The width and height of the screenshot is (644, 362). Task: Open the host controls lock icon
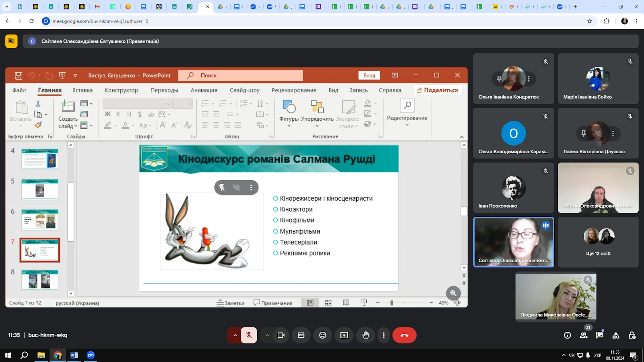(x=632, y=335)
